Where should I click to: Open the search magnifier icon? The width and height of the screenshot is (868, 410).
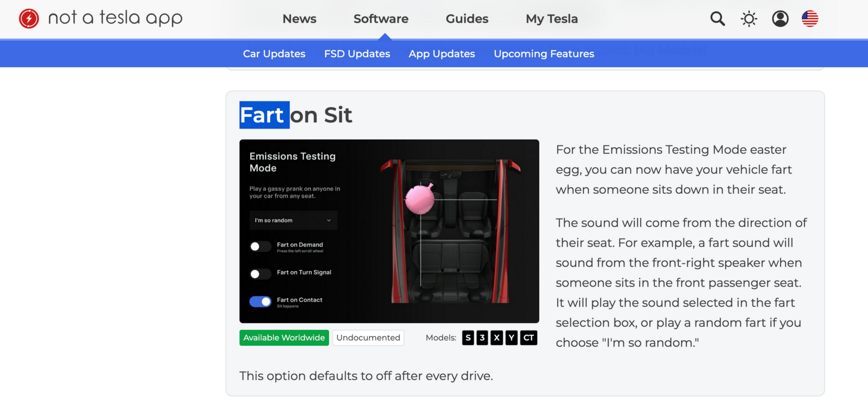tap(717, 19)
